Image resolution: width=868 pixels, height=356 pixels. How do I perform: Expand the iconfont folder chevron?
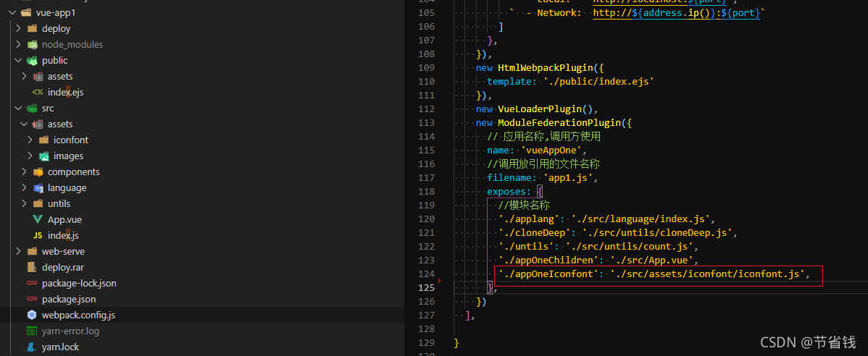tap(30, 140)
